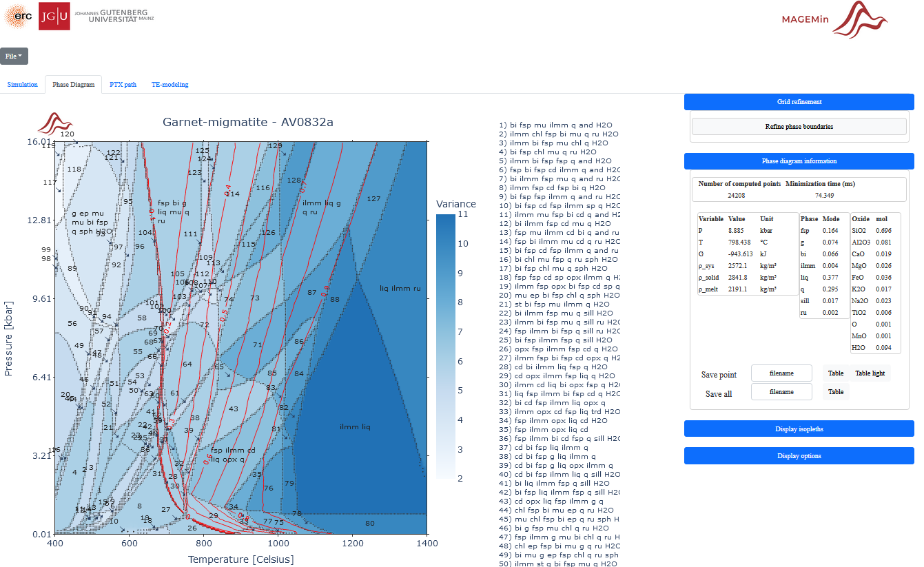The width and height of the screenshot is (924, 567).
Task: Click legend entry 21) st bi fsp mu ilmm
Action: pos(554,304)
